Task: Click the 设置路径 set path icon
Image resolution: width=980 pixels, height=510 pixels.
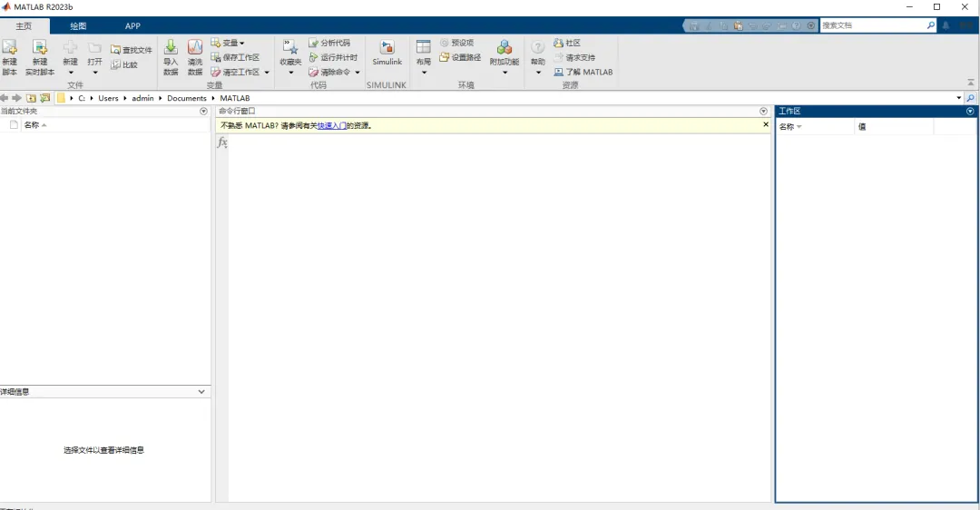Action: [445, 57]
